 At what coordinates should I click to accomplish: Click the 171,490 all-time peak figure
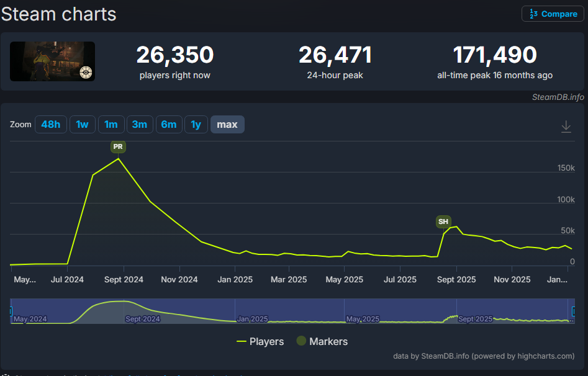pyautogui.click(x=495, y=55)
